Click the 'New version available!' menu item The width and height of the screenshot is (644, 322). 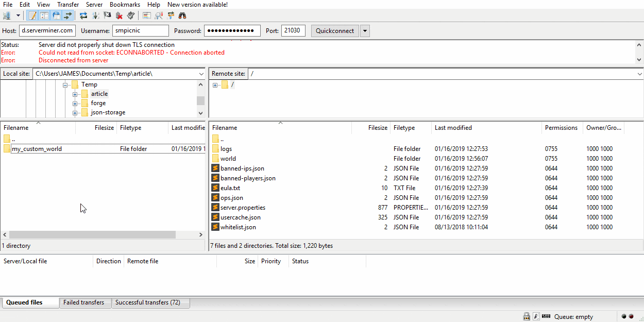coord(197,5)
